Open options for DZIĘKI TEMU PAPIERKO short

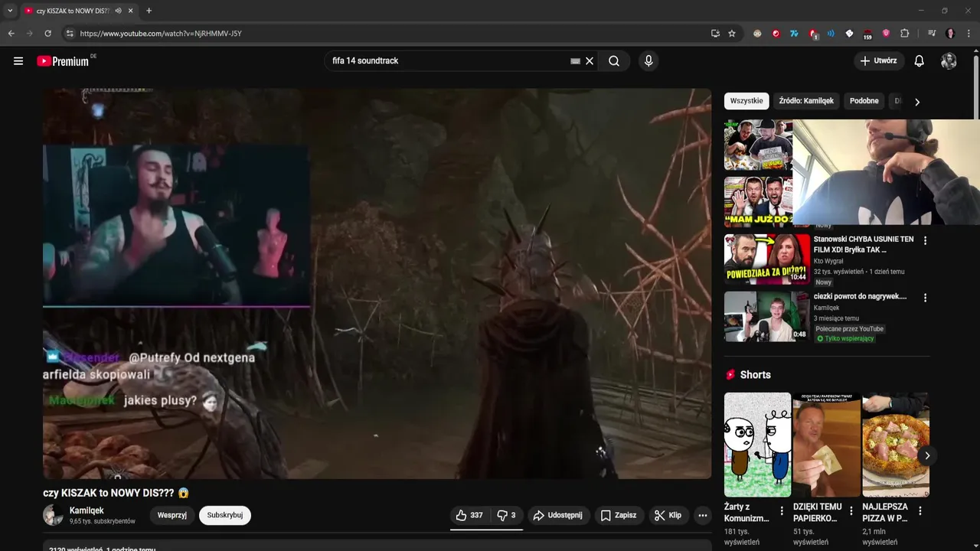pyautogui.click(x=851, y=511)
